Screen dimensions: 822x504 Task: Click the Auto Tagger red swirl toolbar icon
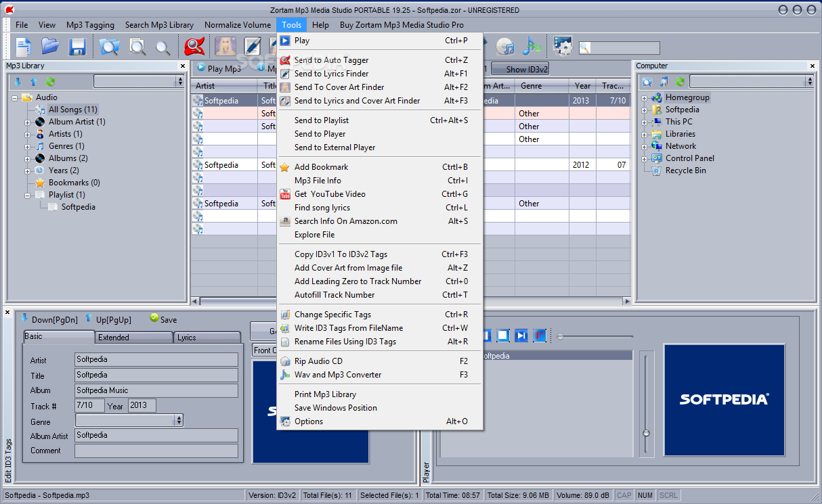[194, 46]
